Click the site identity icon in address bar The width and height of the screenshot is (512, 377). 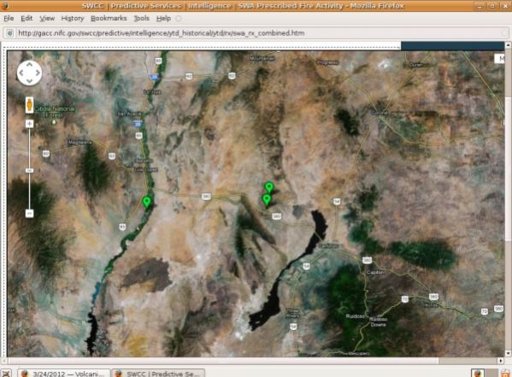pyautogui.click(x=10, y=33)
